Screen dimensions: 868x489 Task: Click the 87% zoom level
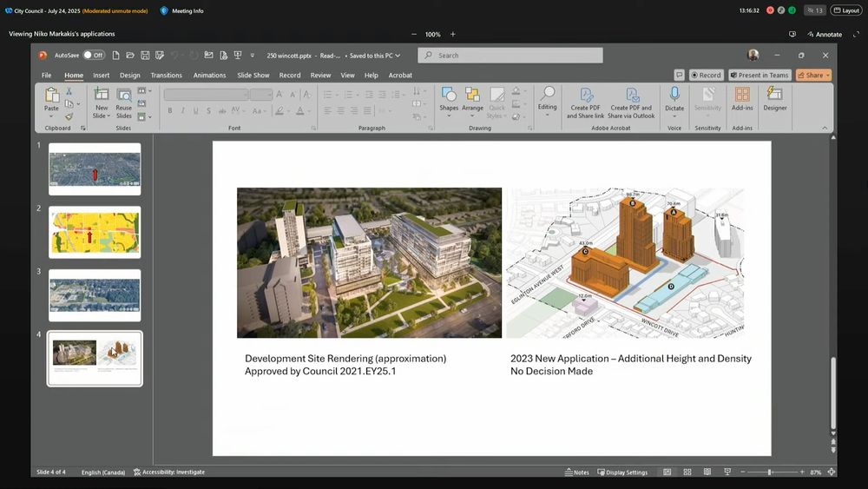[x=815, y=472]
